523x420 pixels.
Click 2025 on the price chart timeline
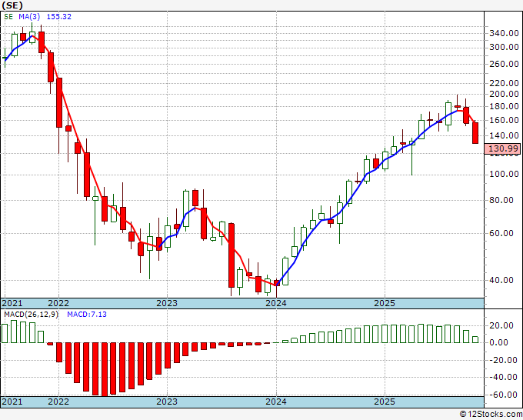[385, 303]
